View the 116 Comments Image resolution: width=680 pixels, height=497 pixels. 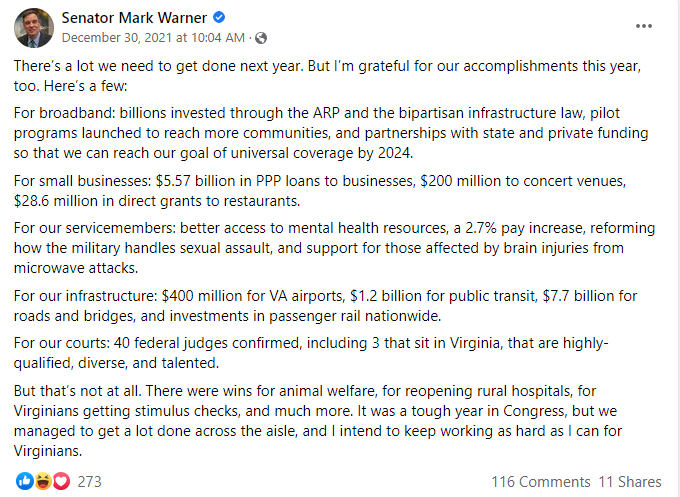[540, 481]
